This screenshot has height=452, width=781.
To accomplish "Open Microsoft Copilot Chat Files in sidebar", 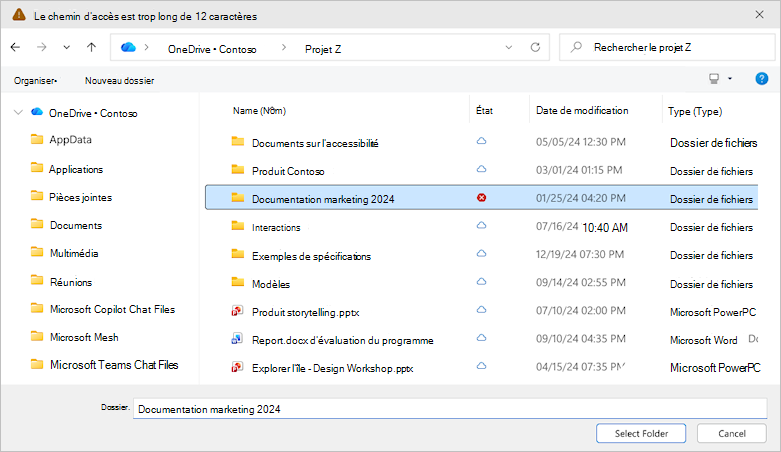I will (112, 309).
